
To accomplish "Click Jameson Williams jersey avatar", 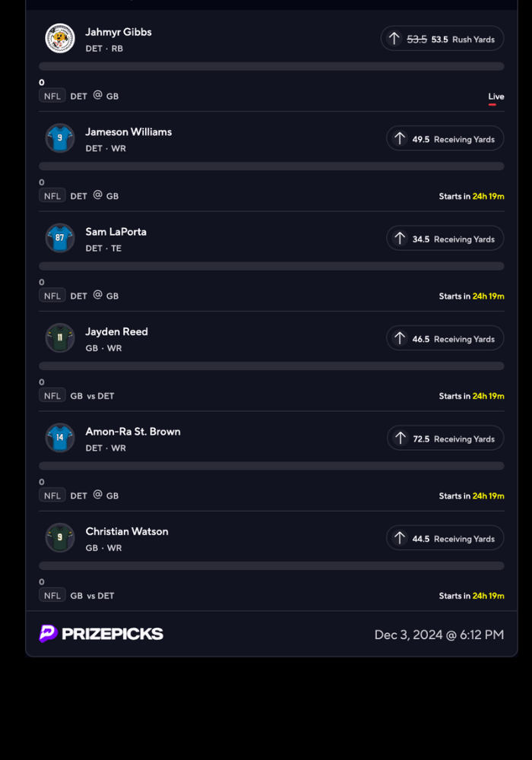I will click(x=60, y=138).
